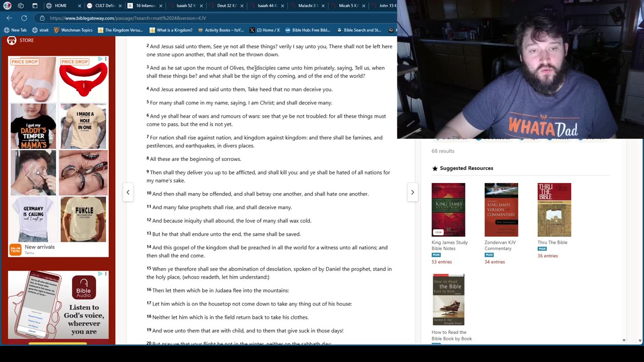Viewport: 644px width, 362px height.
Task: Go to previous chapter with left arrow
Action: click(128, 192)
